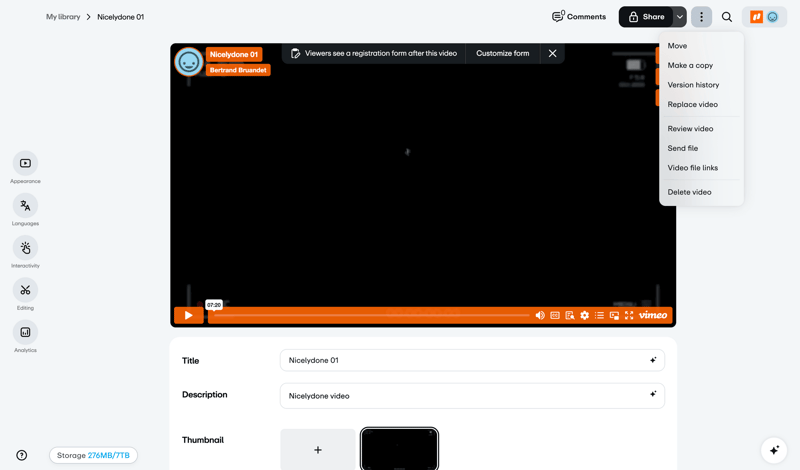Choose Send file option
Viewport: 800px width, 470px height.
pyautogui.click(x=701, y=148)
